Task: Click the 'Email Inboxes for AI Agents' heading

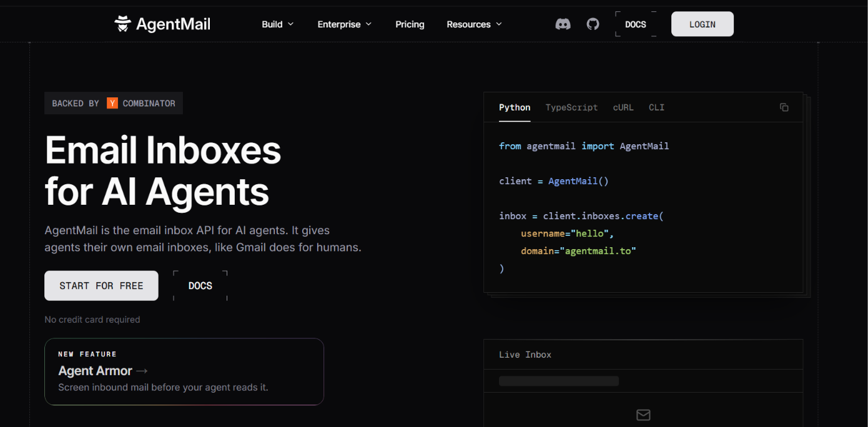Action: point(163,170)
